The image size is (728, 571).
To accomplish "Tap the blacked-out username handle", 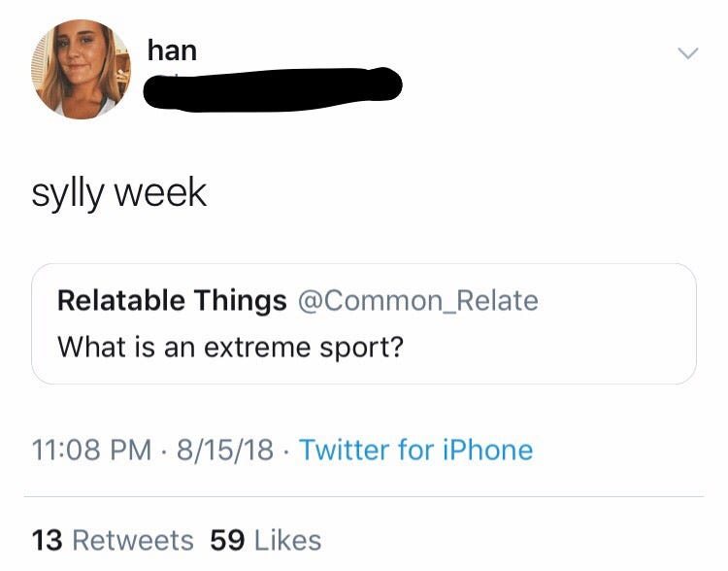I will 272,88.
